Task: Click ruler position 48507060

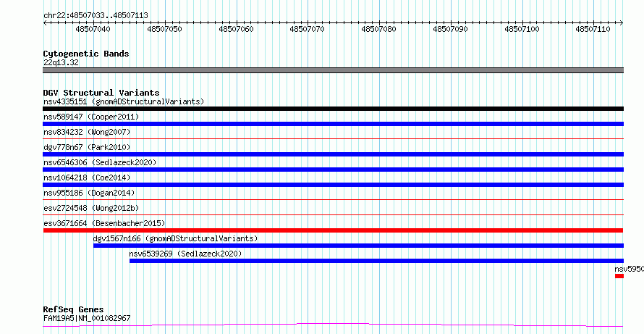Action: tap(236, 29)
